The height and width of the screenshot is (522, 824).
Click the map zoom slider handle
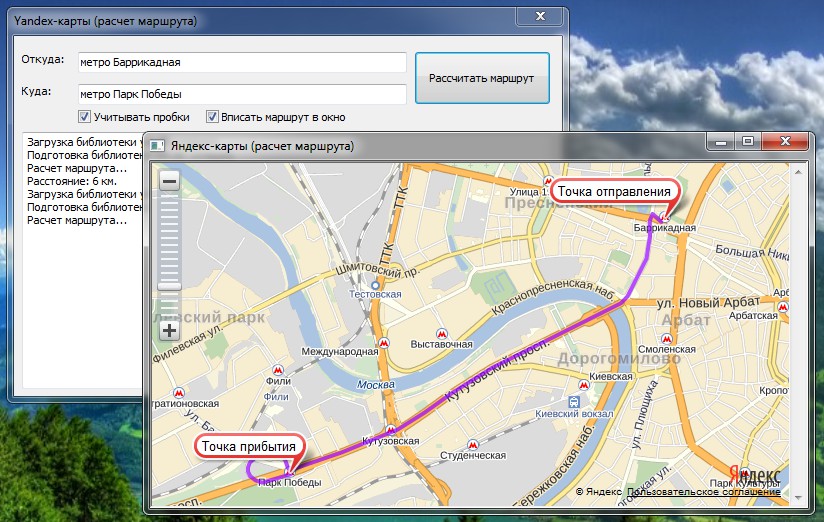pyautogui.click(x=169, y=286)
